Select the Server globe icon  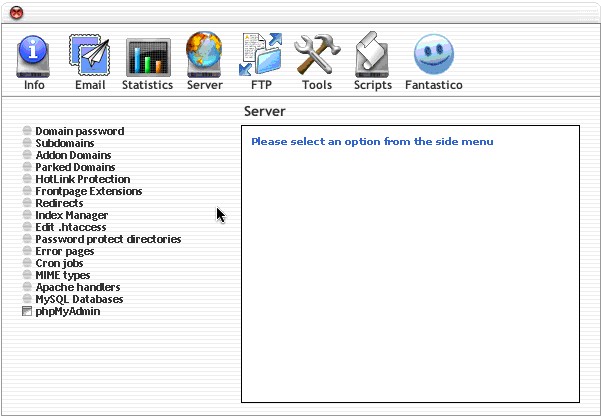point(204,56)
